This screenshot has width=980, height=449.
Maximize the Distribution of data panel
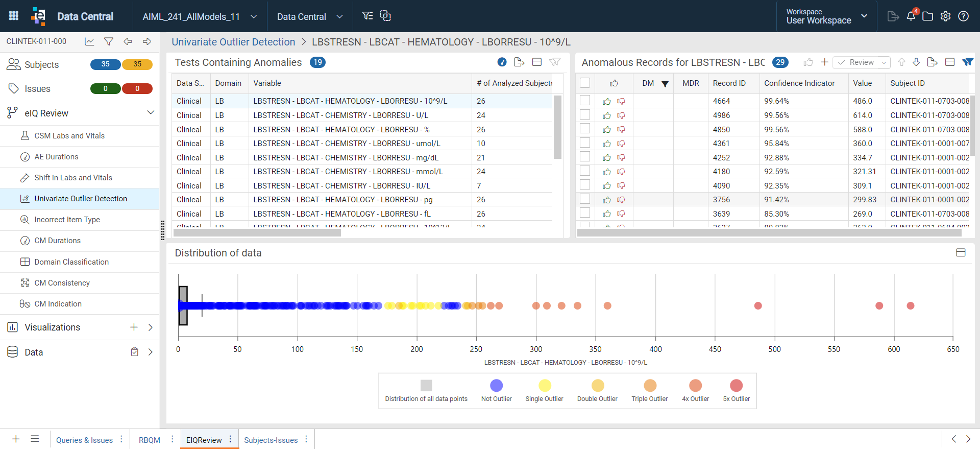(961, 252)
